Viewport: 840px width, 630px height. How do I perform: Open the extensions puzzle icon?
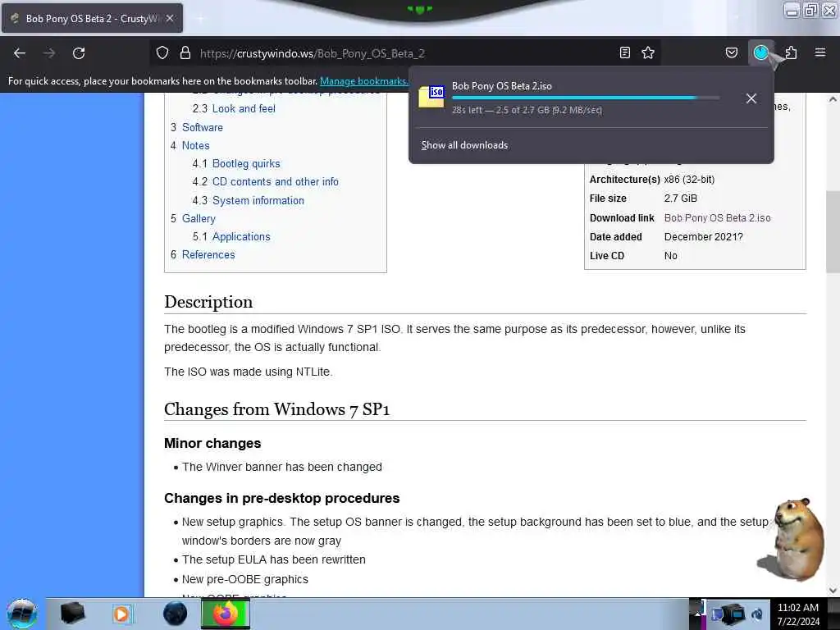(x=791, y=52)
